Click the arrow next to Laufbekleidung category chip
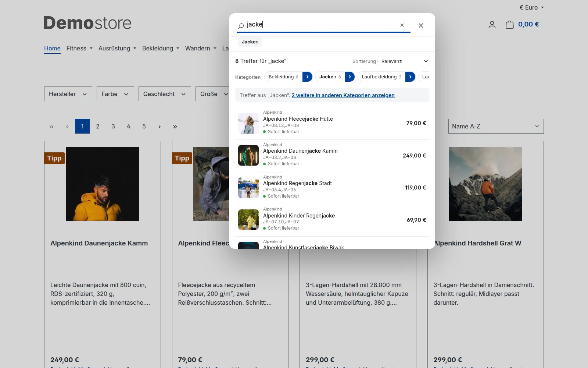Screen dimensions: 588x368 (410, 77)
